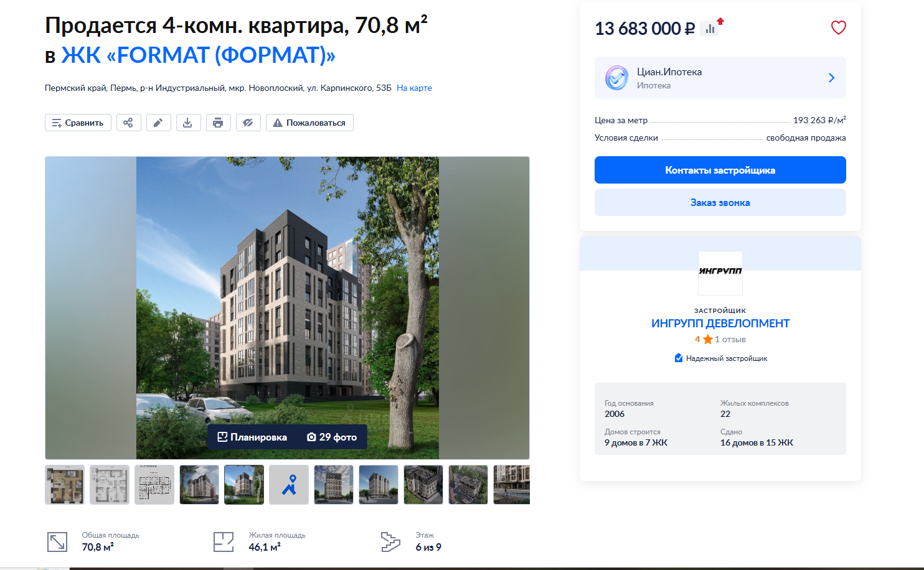Open ИНГРУПП ДЕВЕЛОПМЕНТ developer page
This screenshot has width=924, height=570.
(x=720, y=323)
